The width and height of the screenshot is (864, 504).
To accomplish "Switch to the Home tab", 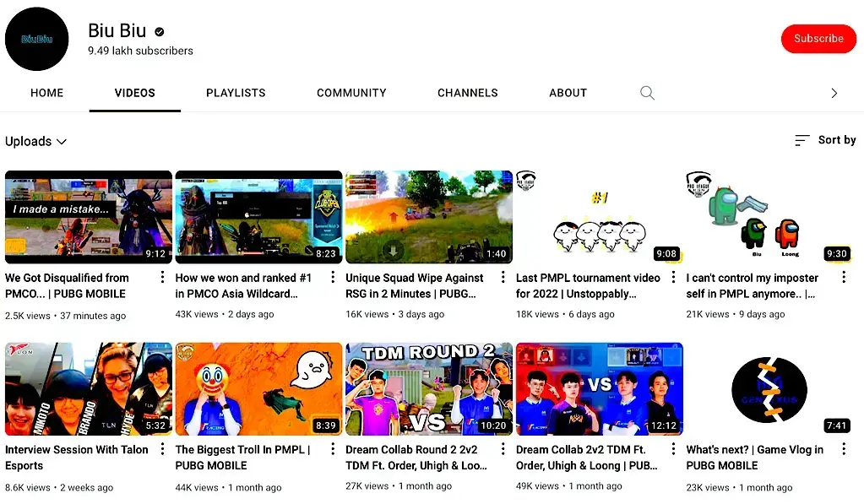I will pyautogui.click(x=46, y=93).
